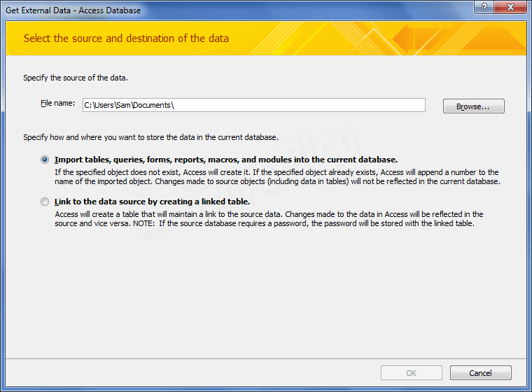The height and width of the screenshot is (392, 532).
Task: Click the bold 'Link to the data source' label
Action: [152, 202]
